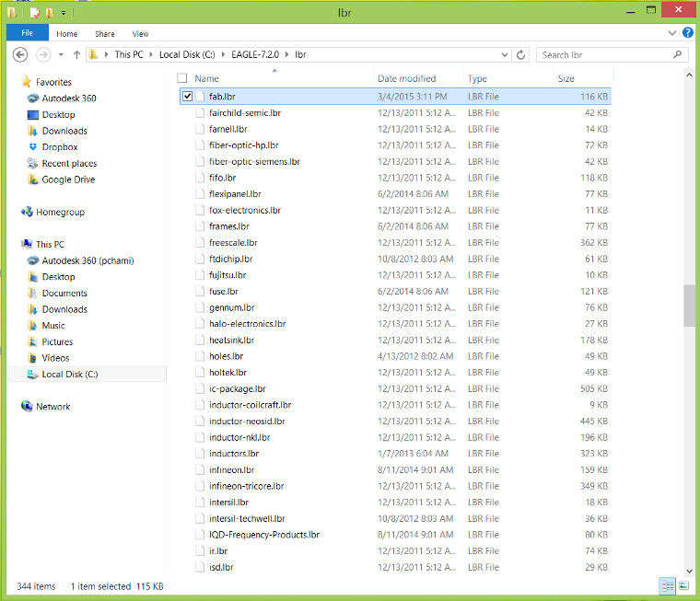Viewport: 700px width, 601px height.
Task: Sort by Size column header
Action: click(566, 78)
